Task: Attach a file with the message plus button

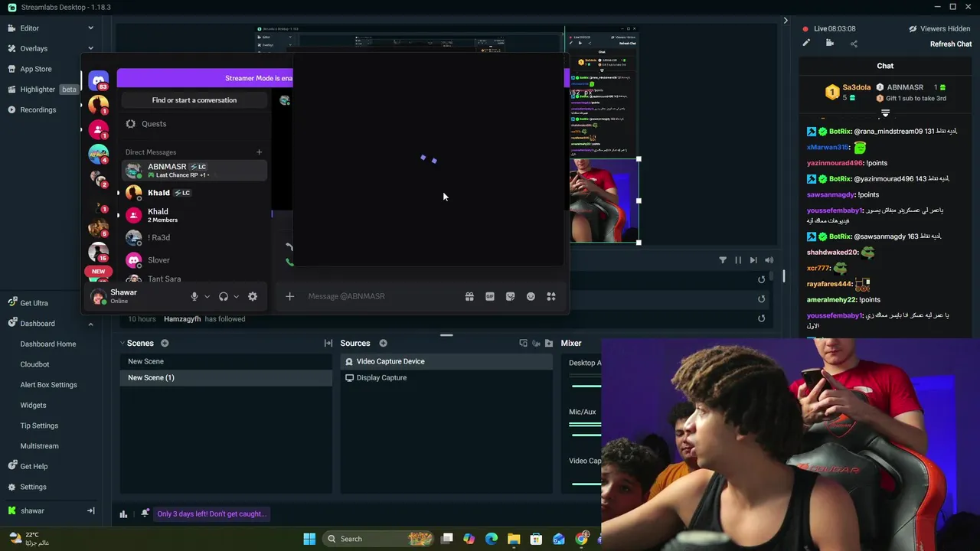Action: [289, 296]
